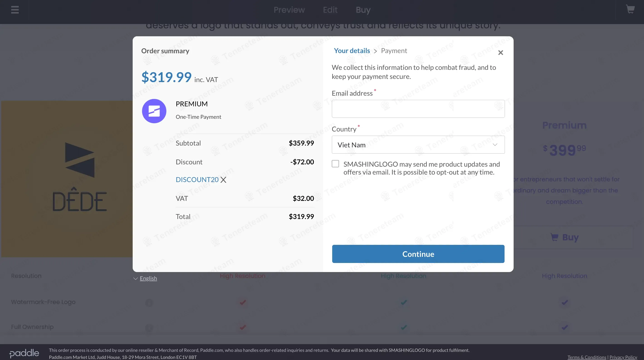Enable SMASHINGLOGO product updates checkbox
The height and width of the screenshot is (360, 644).
pos(335,164)
